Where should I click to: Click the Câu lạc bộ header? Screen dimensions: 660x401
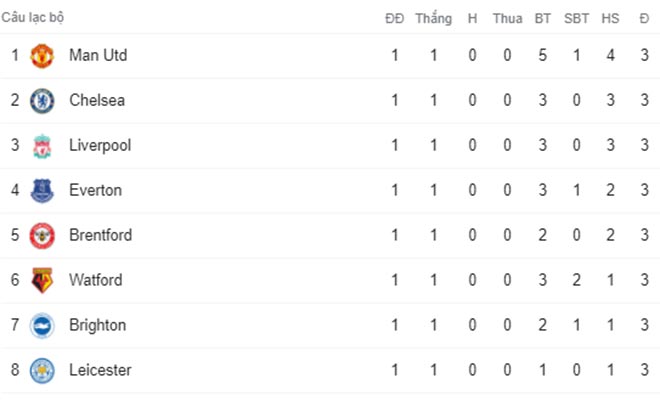pyautogui.click(x=33, y=18)
